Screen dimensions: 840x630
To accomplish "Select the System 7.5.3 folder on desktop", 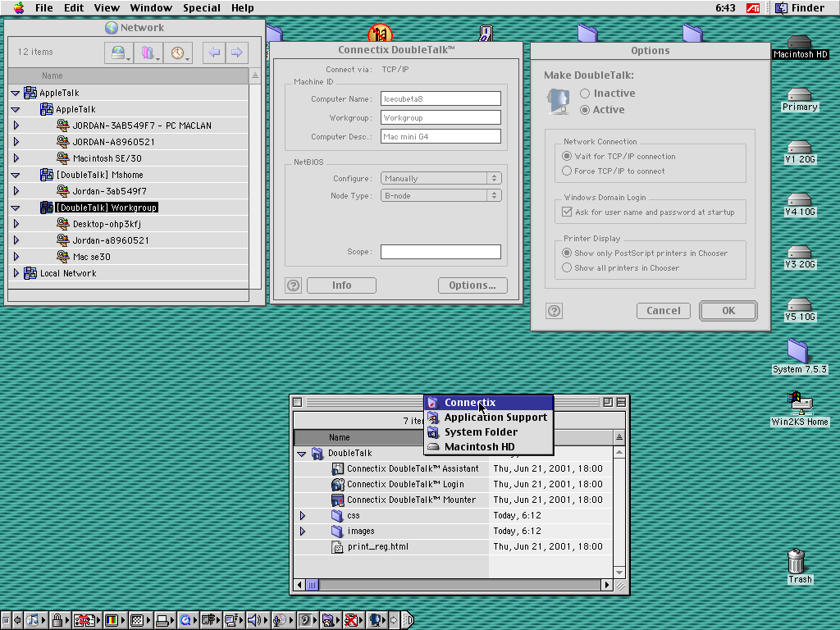I will click(798, 351).
